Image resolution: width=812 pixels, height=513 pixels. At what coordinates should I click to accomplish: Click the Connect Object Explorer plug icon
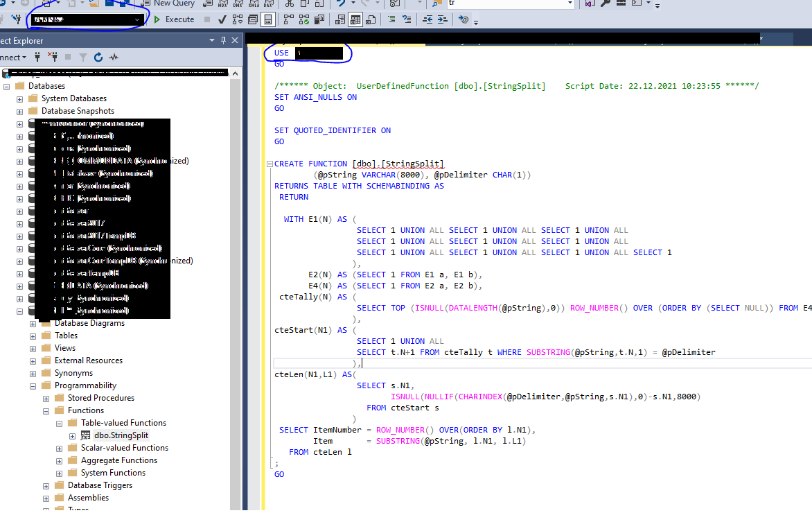tap(37, 57)
